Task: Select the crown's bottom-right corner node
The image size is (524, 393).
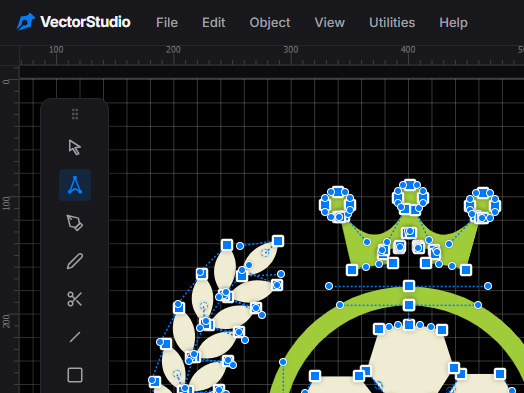Action: [466, 270]
